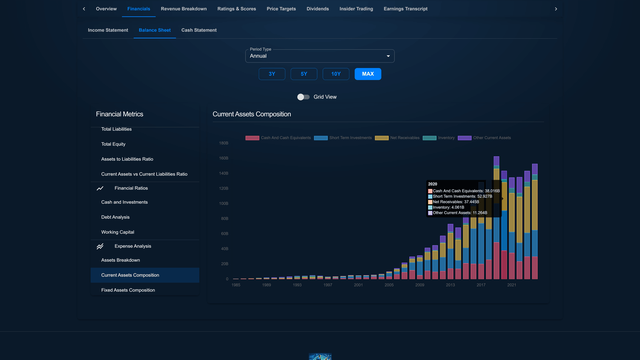Select the MAX range button
The image size is (640, 360).
(x=368, y=74)
